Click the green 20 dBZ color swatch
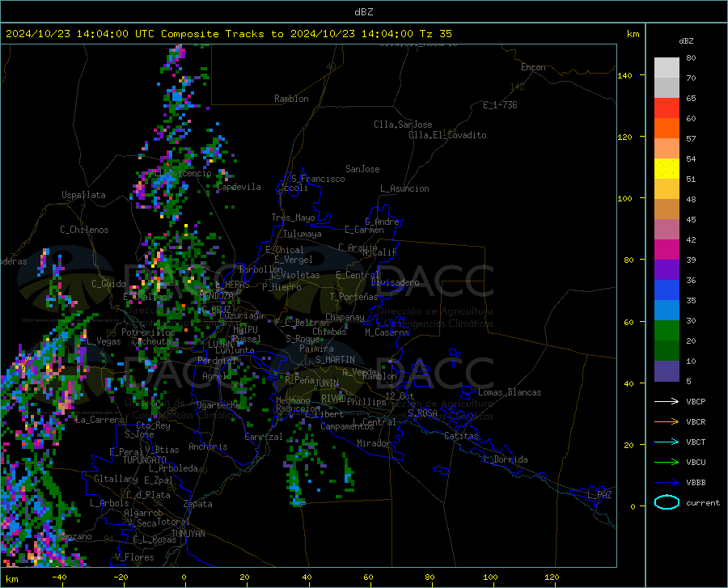 click(667, 331)
